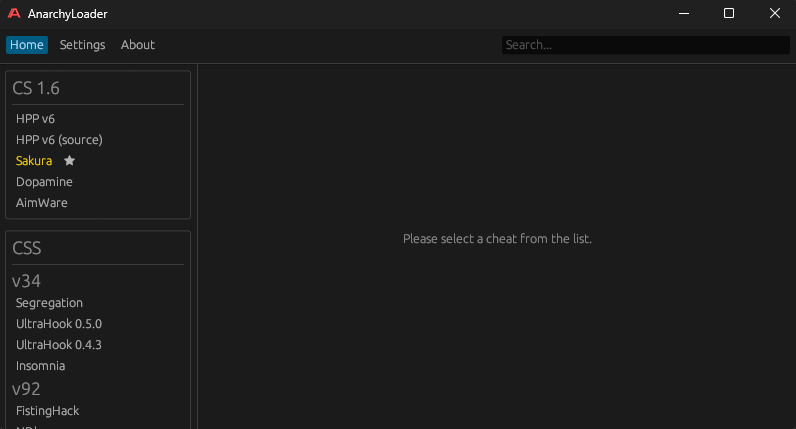This screenshot has width=796, height=429.
Task: Minimize the AnarchyLoader window
Action: pos(684,14)
